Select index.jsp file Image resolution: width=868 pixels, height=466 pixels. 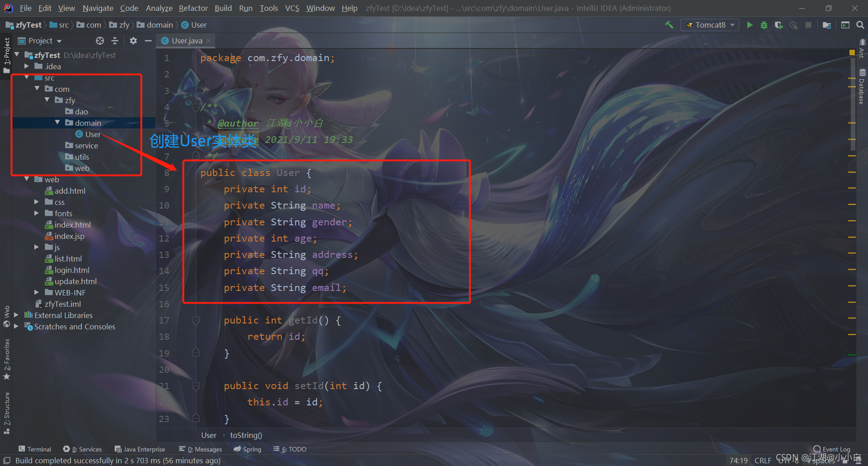tap(65, 236)
